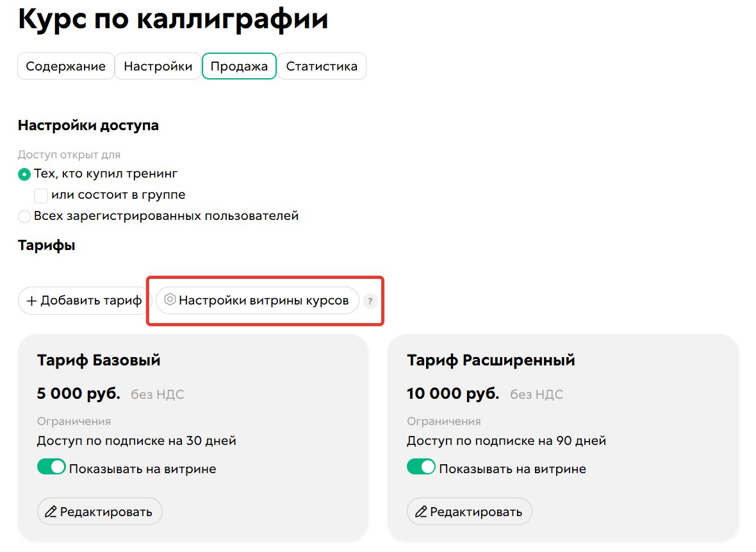The image size is (756, 552).
Task: Check the 'или состоит в группе' checkbox
Action: coord(40,195)
